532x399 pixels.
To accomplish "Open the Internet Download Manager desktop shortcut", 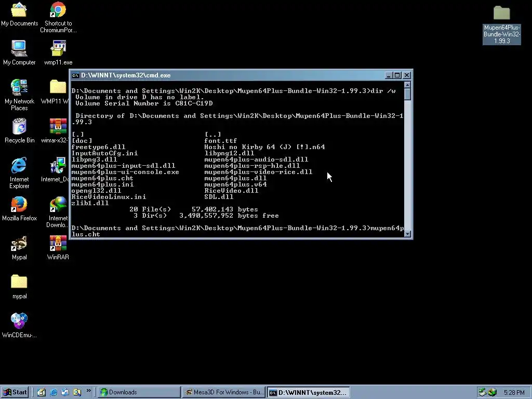I will 58,212.
